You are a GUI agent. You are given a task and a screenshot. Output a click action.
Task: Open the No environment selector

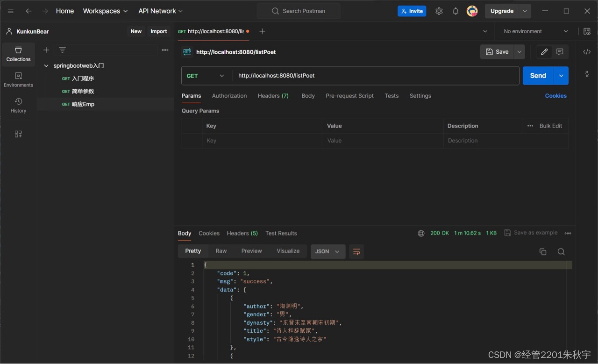click(x=535, y=31)
